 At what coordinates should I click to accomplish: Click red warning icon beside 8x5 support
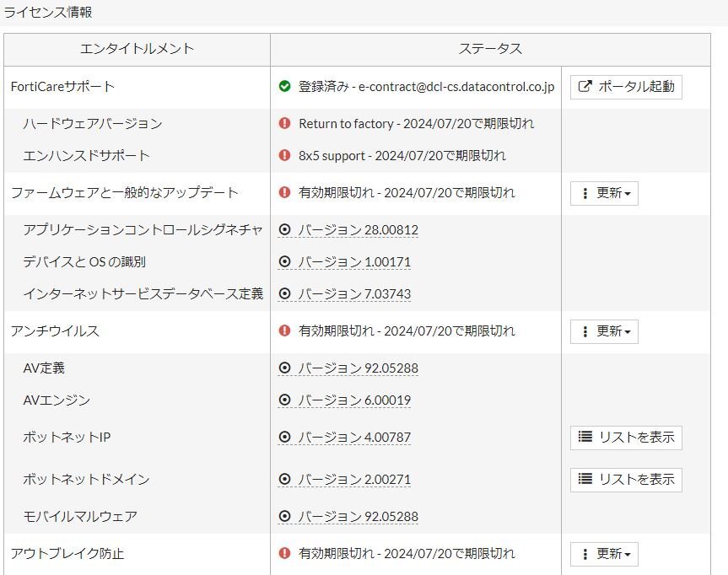point(284,156)
